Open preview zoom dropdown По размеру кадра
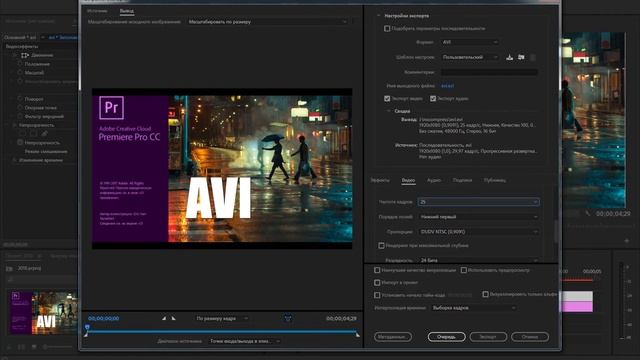Image resolution: width=640 pixels, height=360 pixels. (222, 318)
